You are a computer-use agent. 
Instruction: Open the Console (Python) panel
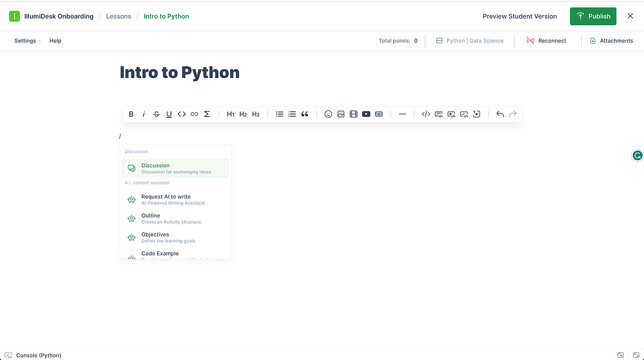point(38,355)
